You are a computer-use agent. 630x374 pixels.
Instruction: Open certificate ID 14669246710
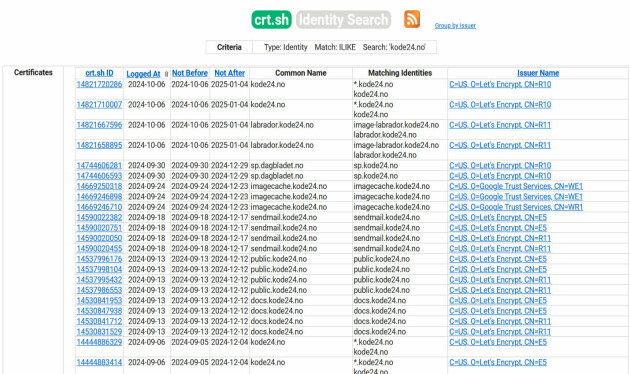99,207
